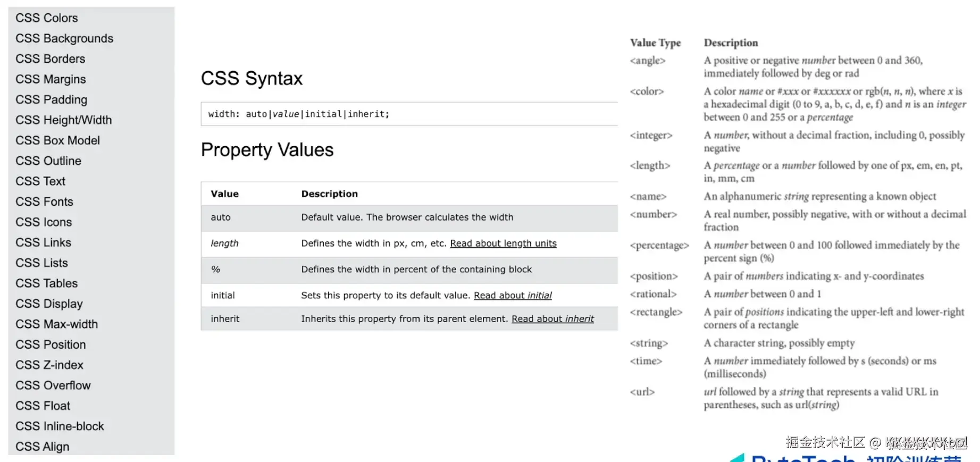
Task: Go to CSS Borders in sidebar
Action: 51,58
